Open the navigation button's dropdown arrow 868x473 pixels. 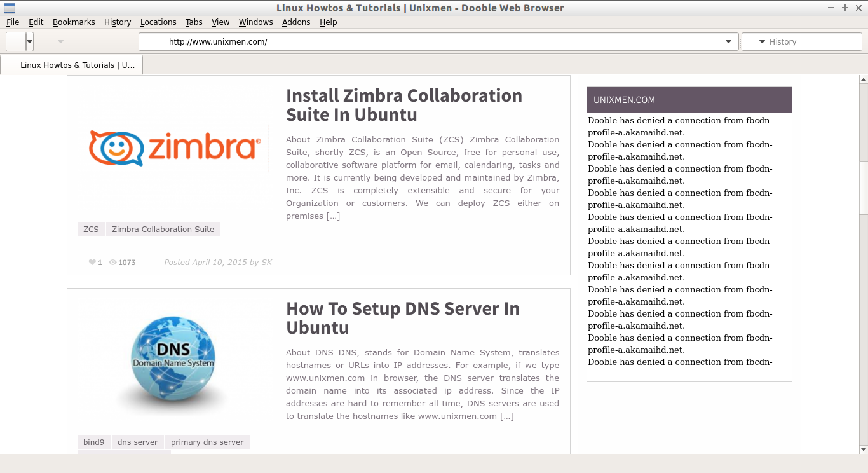coord(30,41)
